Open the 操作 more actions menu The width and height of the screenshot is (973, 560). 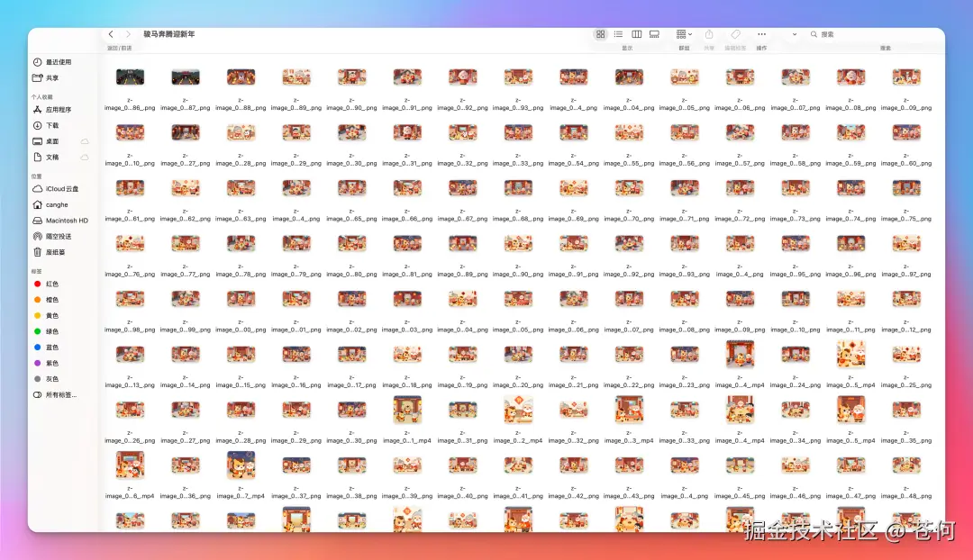point(761,34)
